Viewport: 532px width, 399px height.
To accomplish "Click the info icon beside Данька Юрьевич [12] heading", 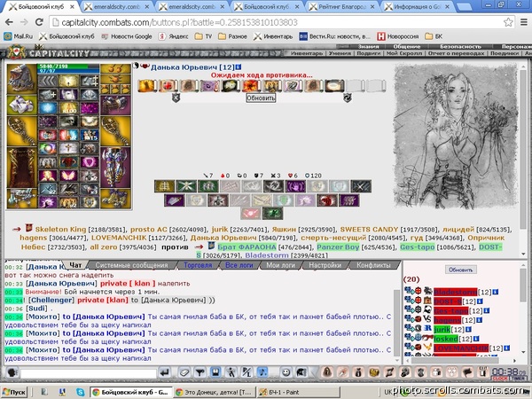I will (x=239, y=67).
